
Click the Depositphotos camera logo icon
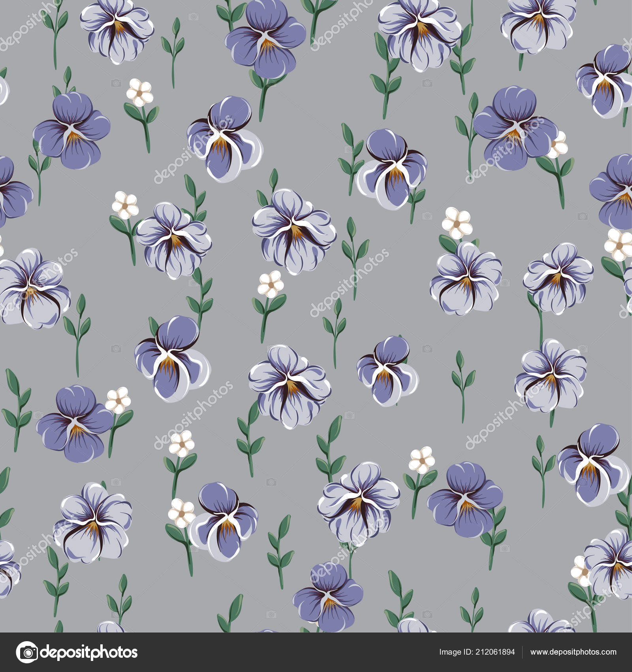pos(26,652)
